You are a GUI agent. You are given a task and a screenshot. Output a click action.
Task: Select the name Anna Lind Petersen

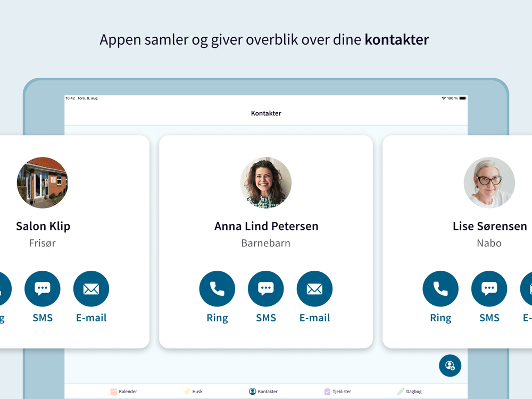[x=267, y=226]
